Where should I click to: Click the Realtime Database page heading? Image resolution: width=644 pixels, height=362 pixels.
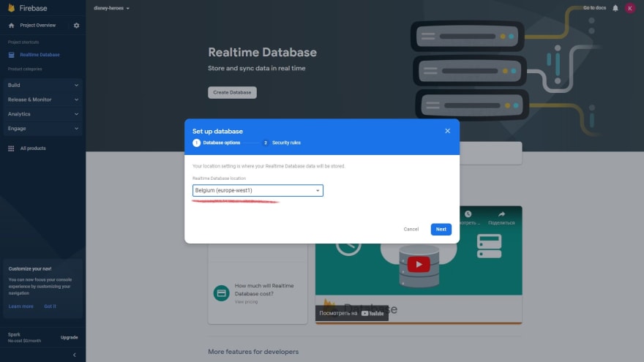[x=262, y=53]
